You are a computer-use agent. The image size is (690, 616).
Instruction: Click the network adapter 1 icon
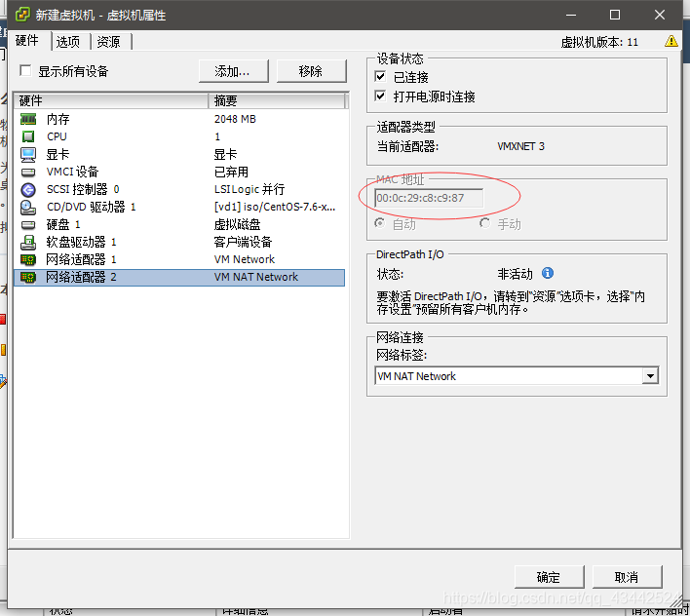point(28,259)
